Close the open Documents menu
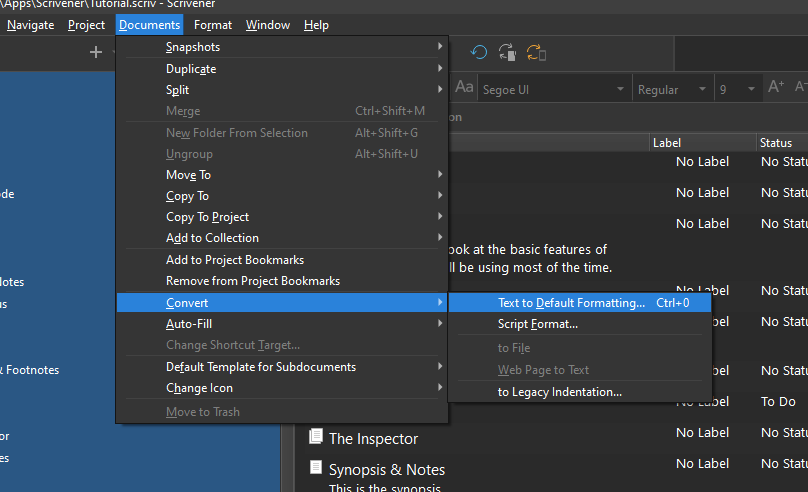 coord(149,25)
